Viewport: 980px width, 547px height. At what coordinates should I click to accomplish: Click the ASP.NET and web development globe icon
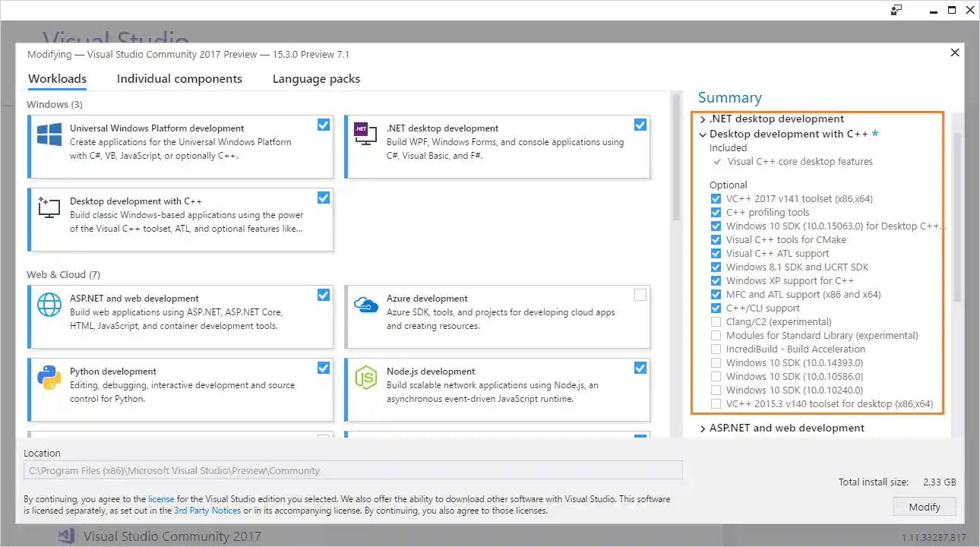pos(49,304)
